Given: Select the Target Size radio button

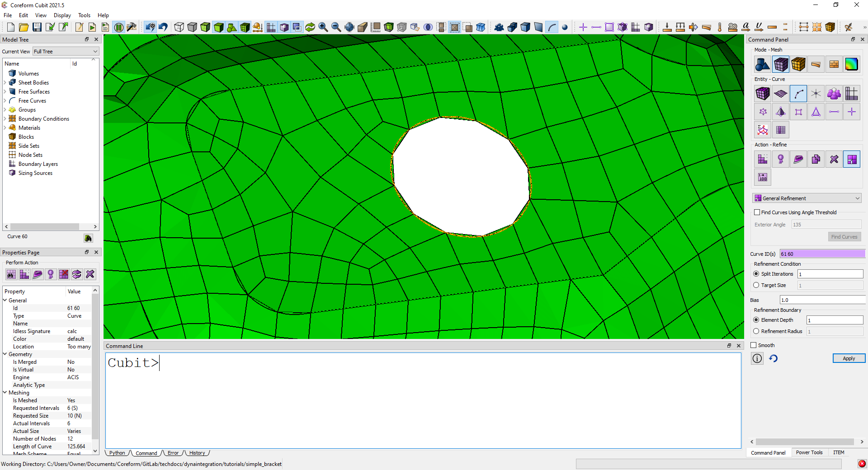Looking at the screenshot, I should pyautogui.click(x=756, y=285).
